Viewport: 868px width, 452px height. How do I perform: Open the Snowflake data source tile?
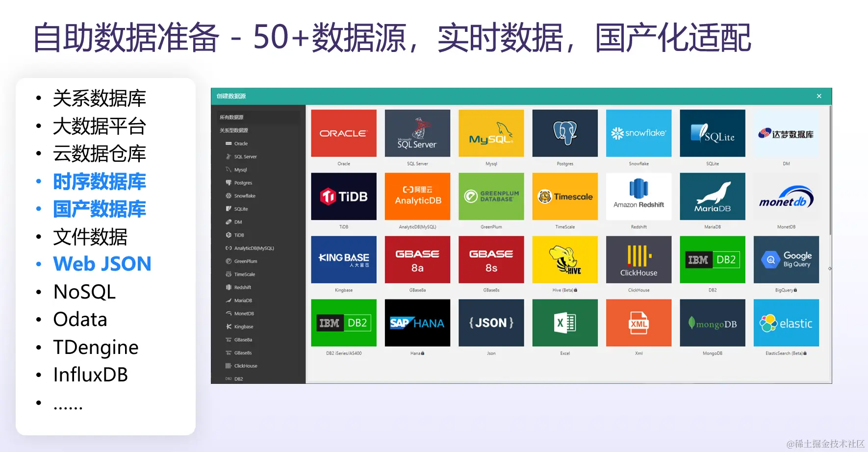tap(638, 133)
